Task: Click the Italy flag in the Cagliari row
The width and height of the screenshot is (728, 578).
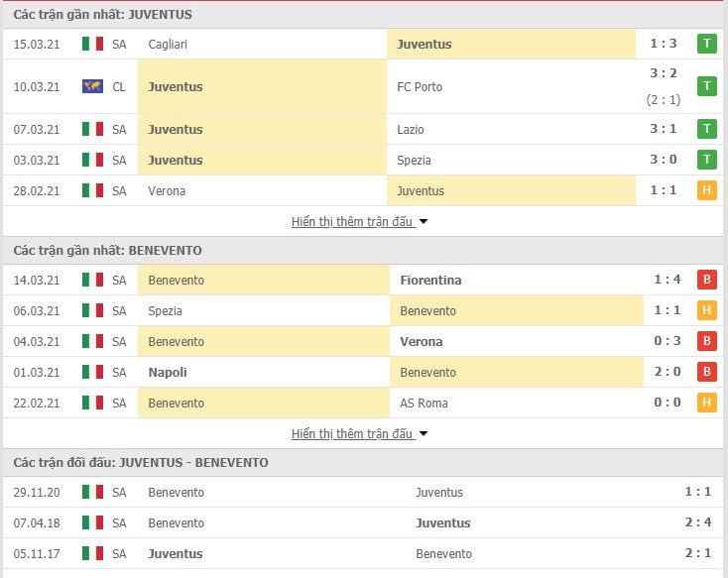Action: (x=92, y=44)
